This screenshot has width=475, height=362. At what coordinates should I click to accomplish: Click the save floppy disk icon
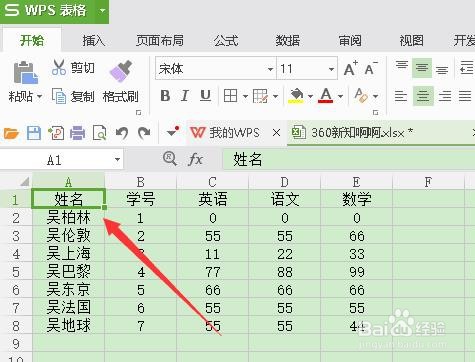(34, 133)
